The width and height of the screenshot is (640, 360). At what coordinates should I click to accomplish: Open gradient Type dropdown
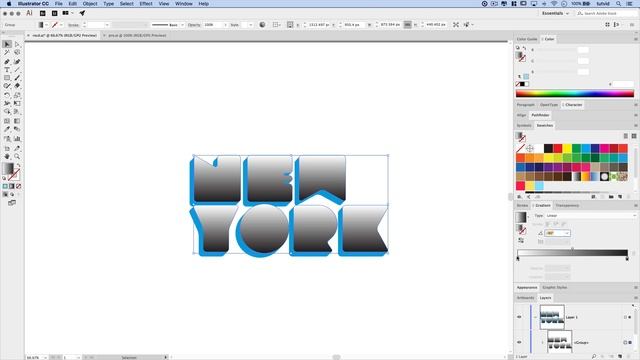[x=591, y=216]
